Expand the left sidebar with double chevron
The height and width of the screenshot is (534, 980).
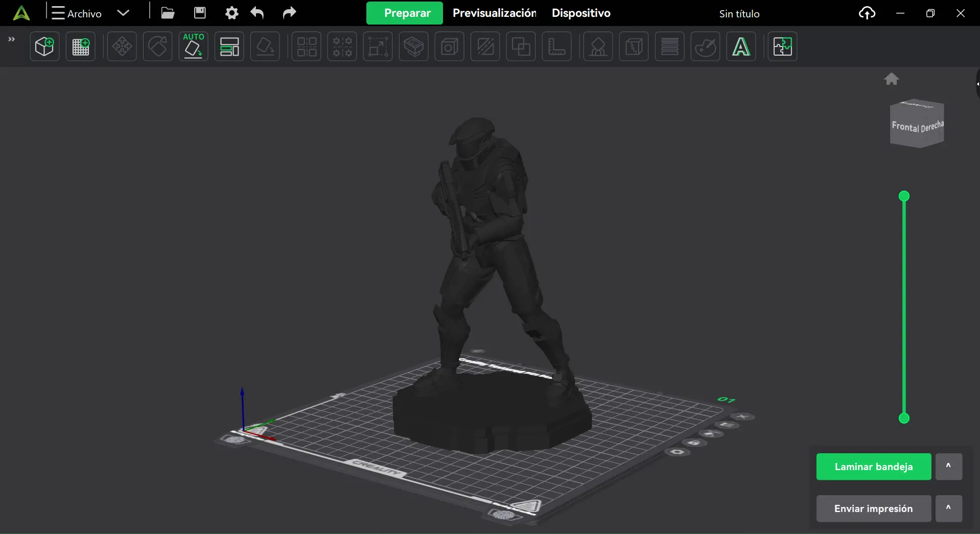[x=11, y=39]
